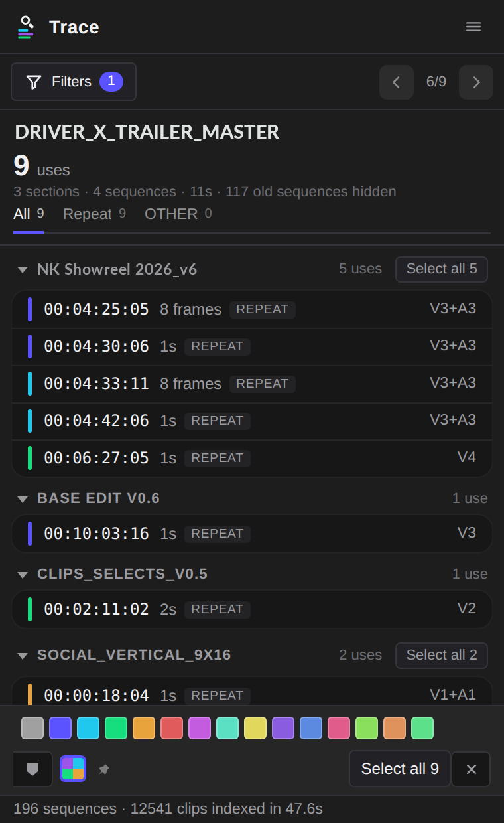Click Select all 9 button
The height and width of the screenshot is (823, 504).
point(400,769)
